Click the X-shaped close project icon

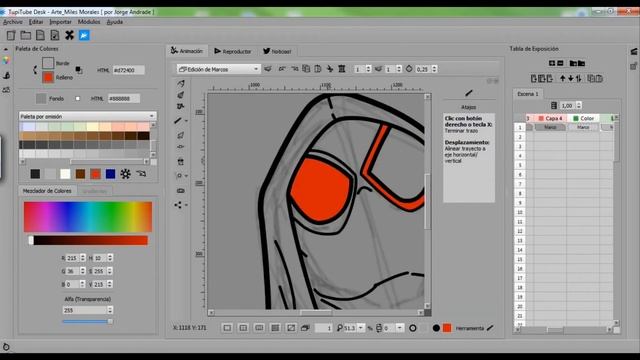[x=69, y=36]
